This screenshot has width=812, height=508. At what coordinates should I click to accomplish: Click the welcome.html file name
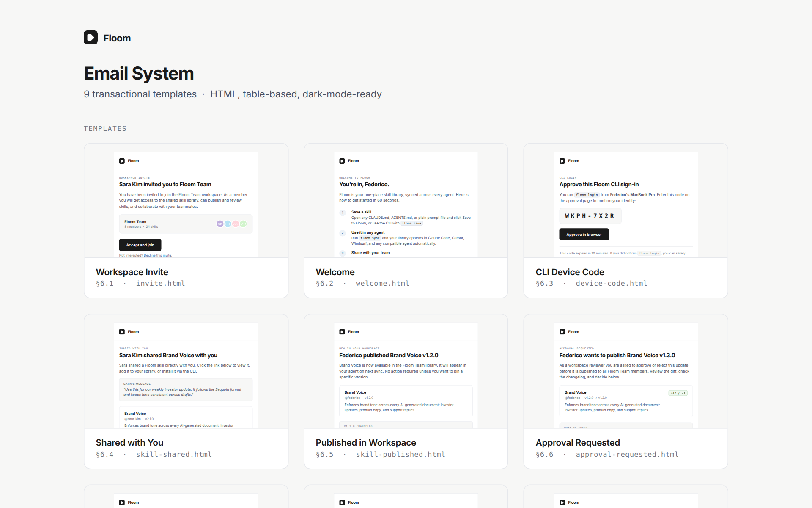(x=382, y=284)
